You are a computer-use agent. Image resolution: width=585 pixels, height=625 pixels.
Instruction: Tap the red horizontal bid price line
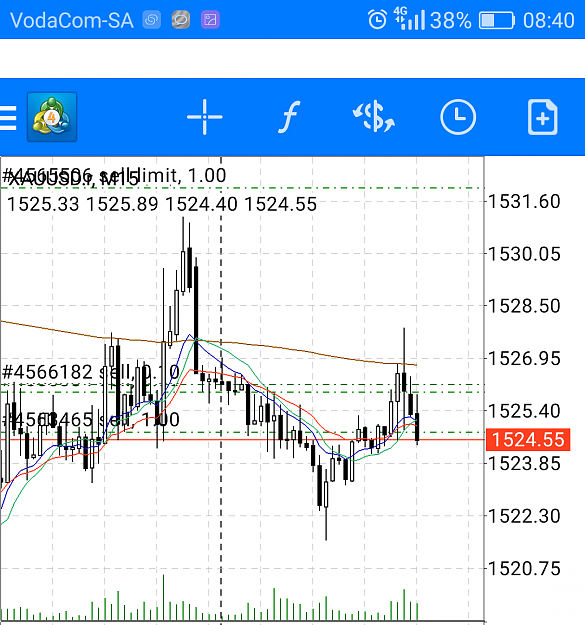click(242, 440)
